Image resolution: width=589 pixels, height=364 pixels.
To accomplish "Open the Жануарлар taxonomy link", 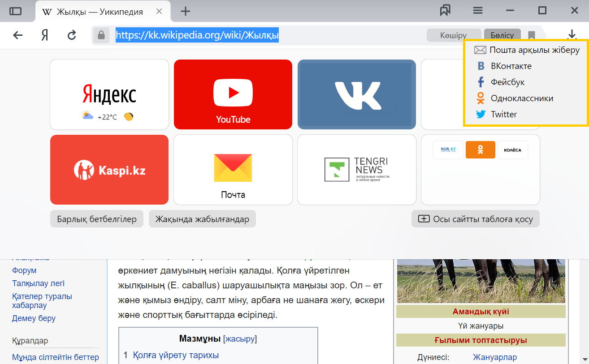I will tap(495, 357).
